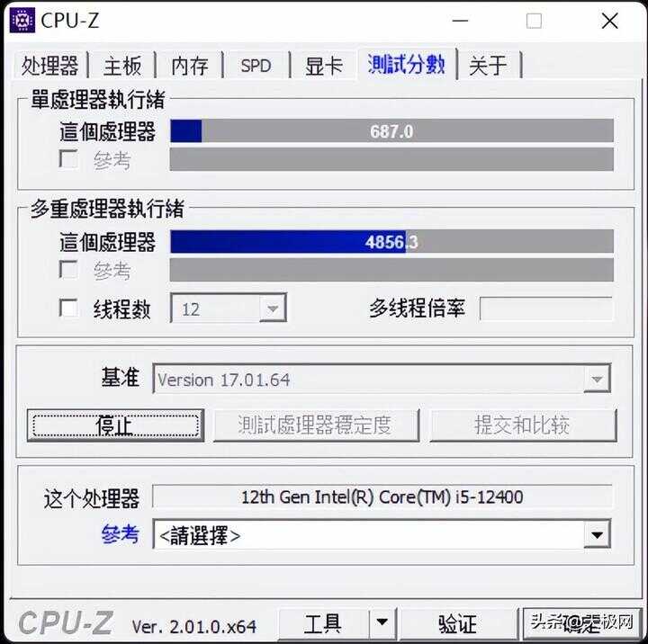Viewport: 648px width, 644px height.
Task: Click the multi thread score bar 4856.3
Action: point(391,242)
